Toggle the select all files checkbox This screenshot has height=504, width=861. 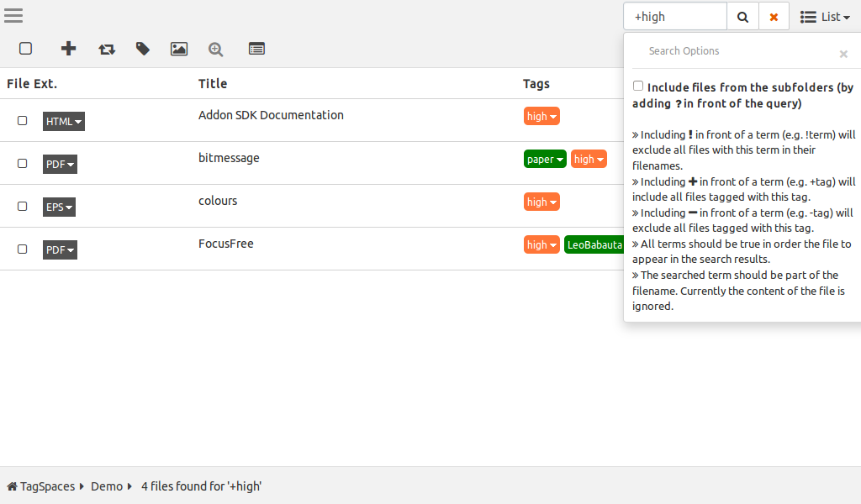[x=26, y=49]
